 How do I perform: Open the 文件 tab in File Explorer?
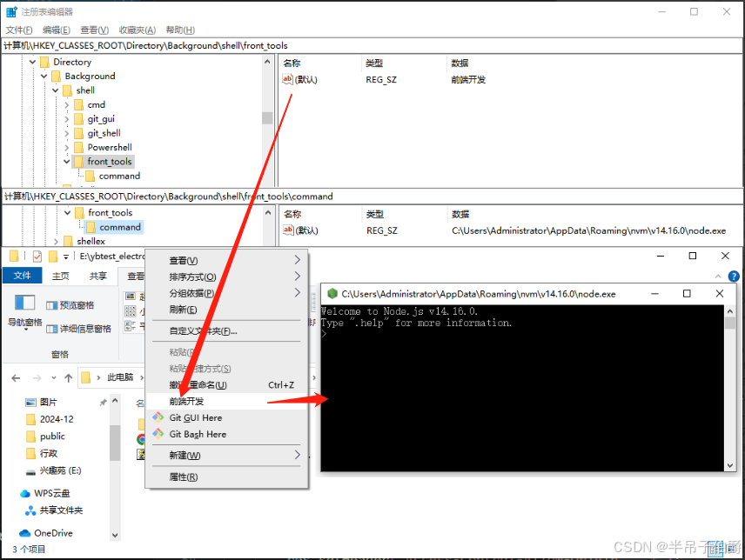point(23,276)
